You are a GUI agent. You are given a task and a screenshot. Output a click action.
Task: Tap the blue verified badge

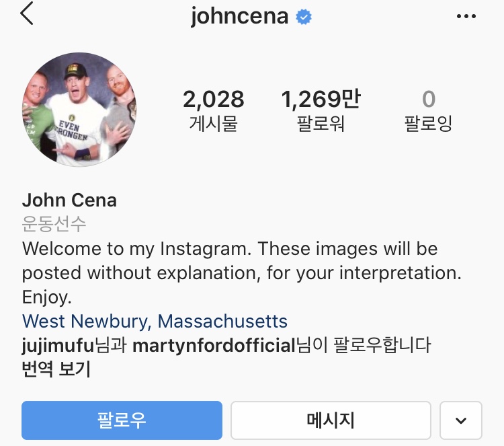pos(304,17)
